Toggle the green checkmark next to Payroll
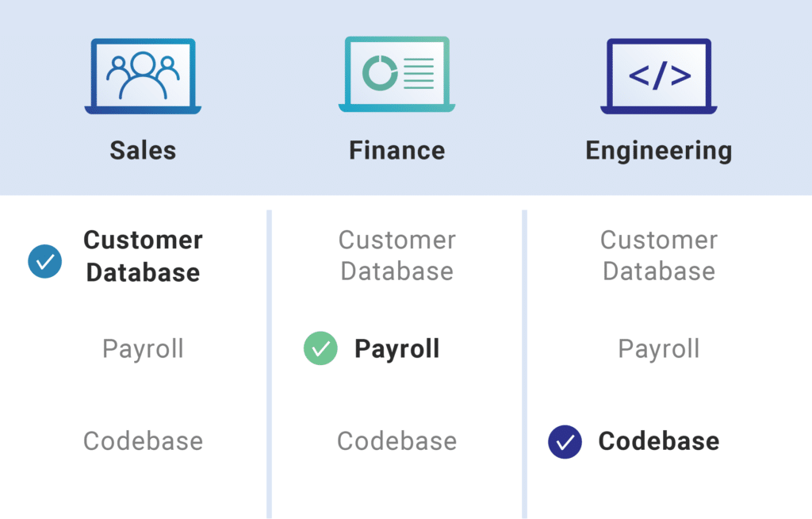 point(320,349)
